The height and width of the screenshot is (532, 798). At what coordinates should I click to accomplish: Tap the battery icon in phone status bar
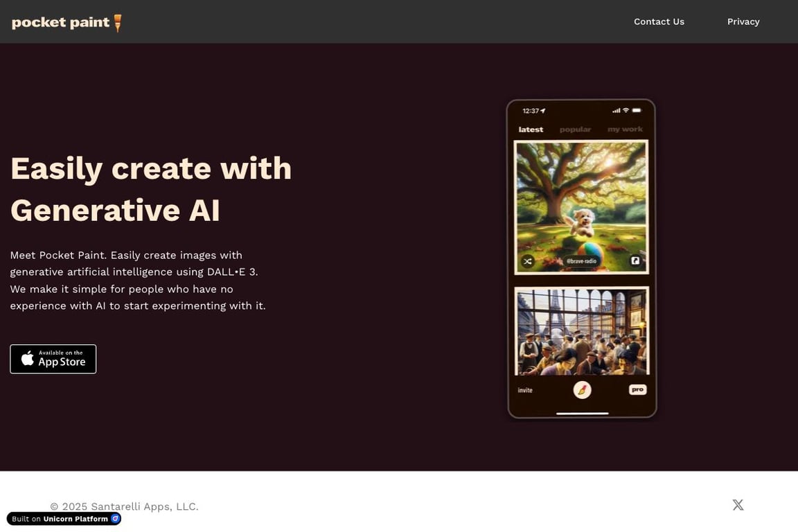(637, 110)
